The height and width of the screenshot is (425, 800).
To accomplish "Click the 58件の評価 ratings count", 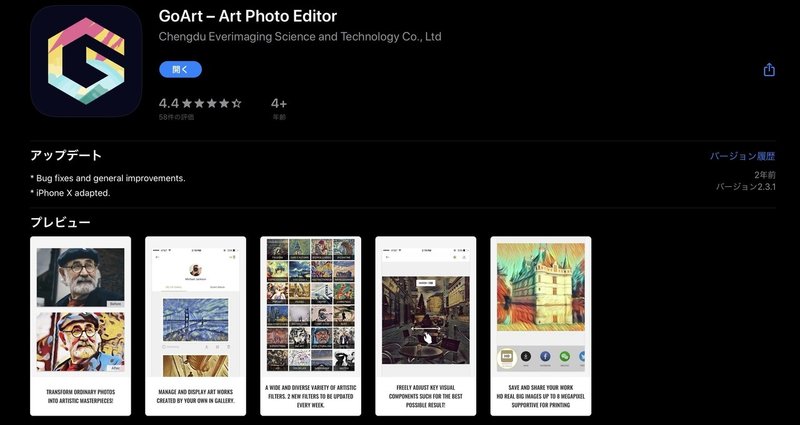I will coord(176,117).
